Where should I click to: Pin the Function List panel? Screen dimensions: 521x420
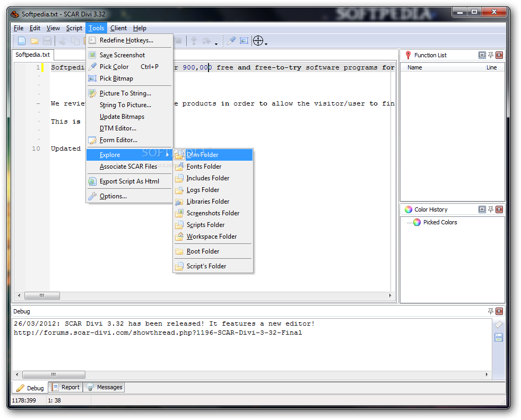point(490,55)
